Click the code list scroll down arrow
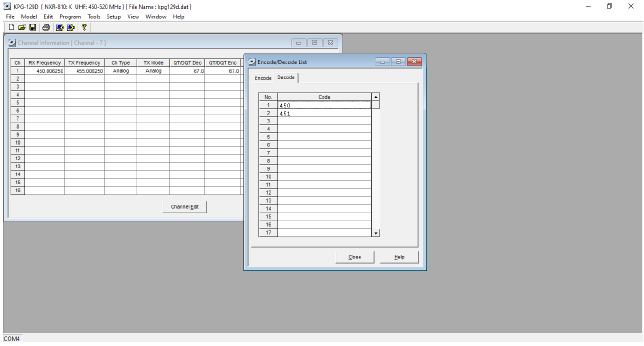Screen dimensions: 644x346 (376, 233)
